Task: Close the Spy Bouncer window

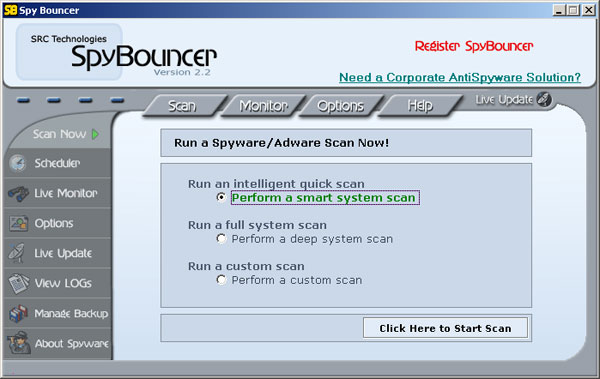Action: (589, 10)
